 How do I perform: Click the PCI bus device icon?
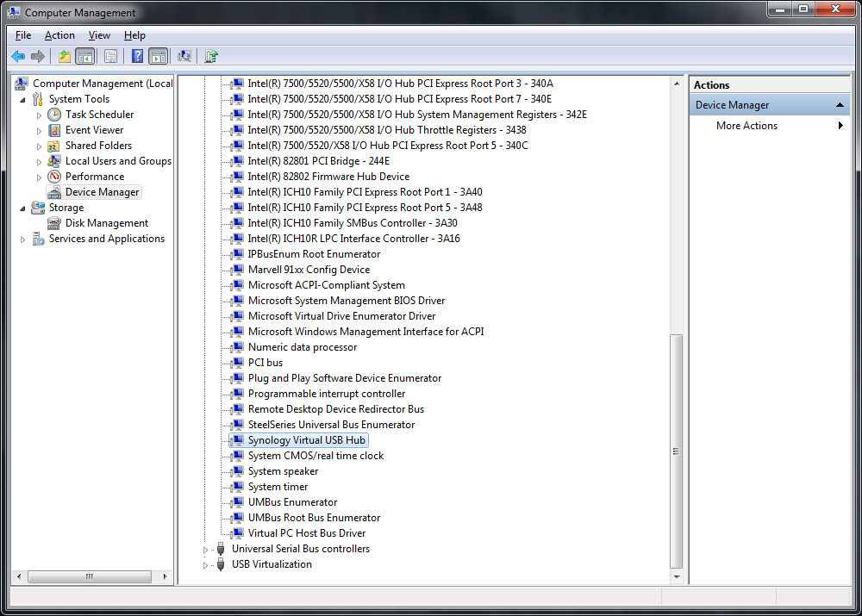click(x=238, y=363)
